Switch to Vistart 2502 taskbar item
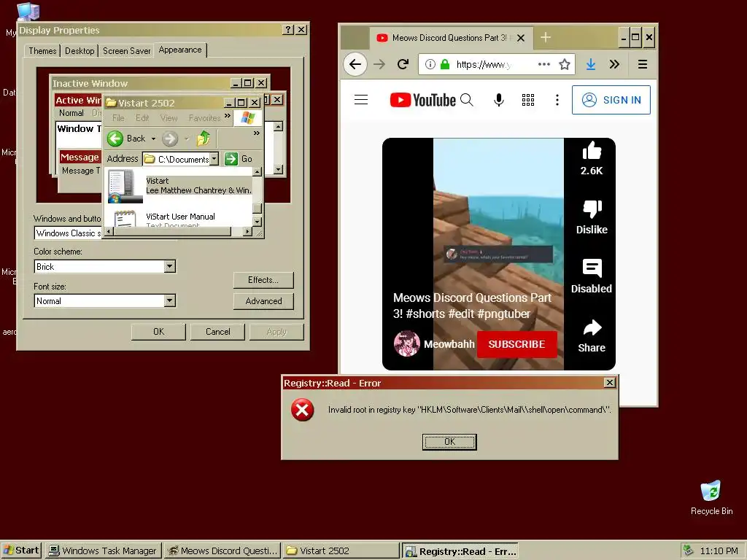 341,551
